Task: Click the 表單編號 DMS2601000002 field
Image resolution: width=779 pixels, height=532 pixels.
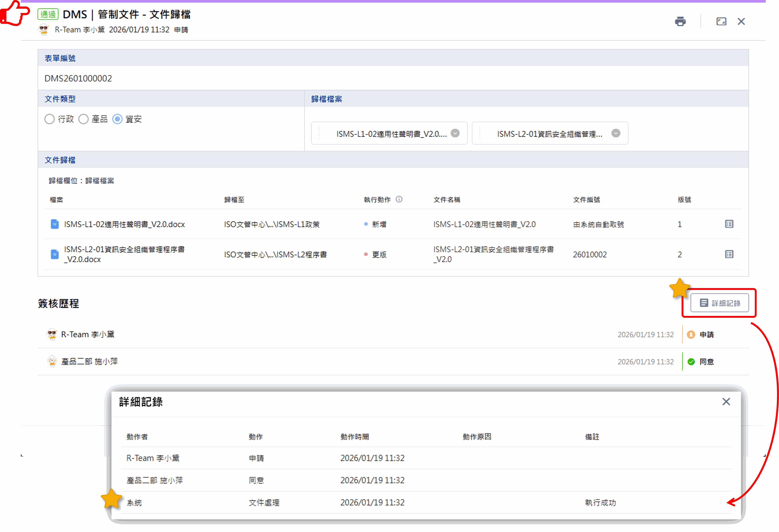Action: point(78,78)
